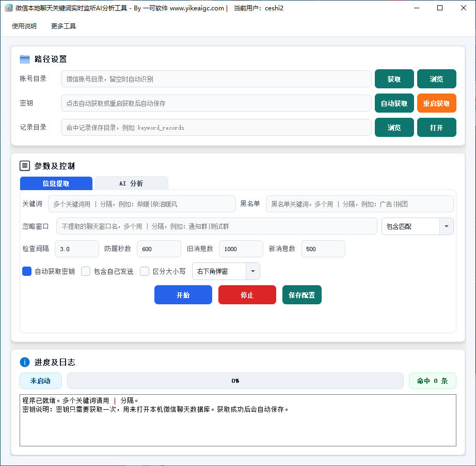Click the 忽略窗口 input field
476x466 pixels.
217,226
